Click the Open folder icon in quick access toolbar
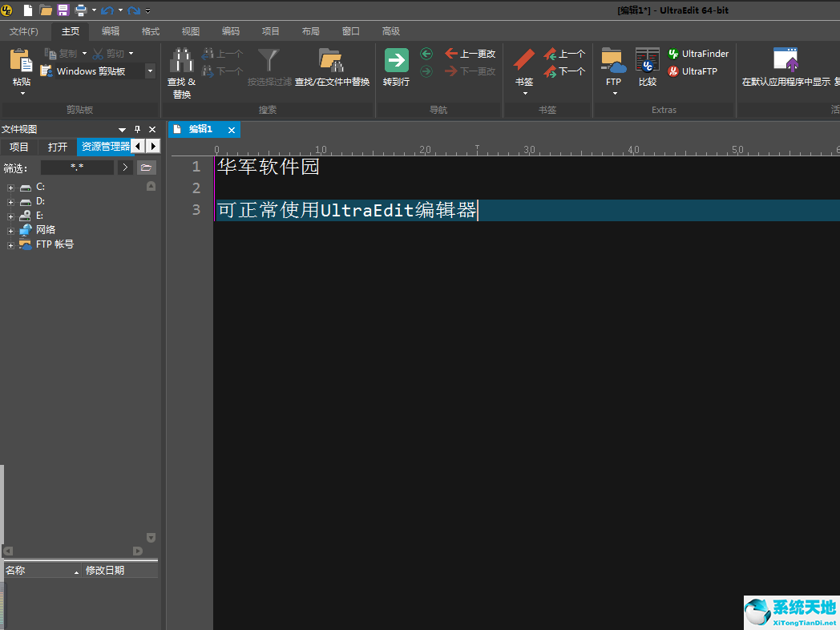Viewport: 840px width, 630px height. [x=46, y=10]
